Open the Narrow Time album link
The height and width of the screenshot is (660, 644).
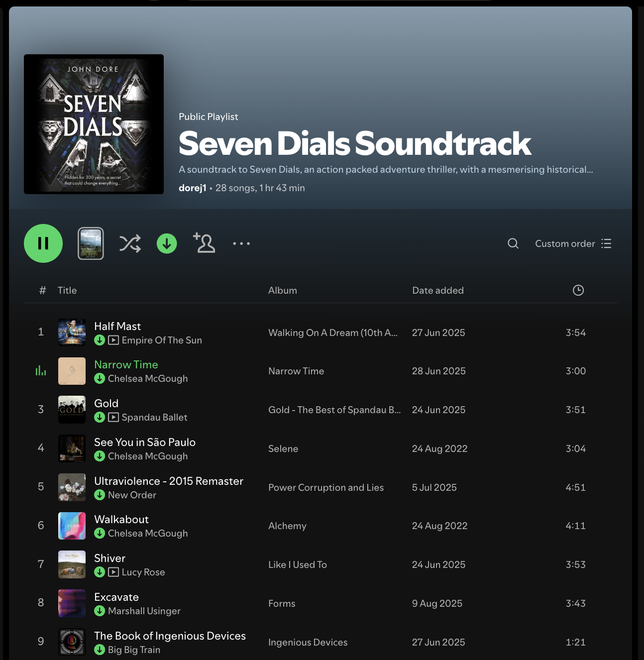(296, 371)
